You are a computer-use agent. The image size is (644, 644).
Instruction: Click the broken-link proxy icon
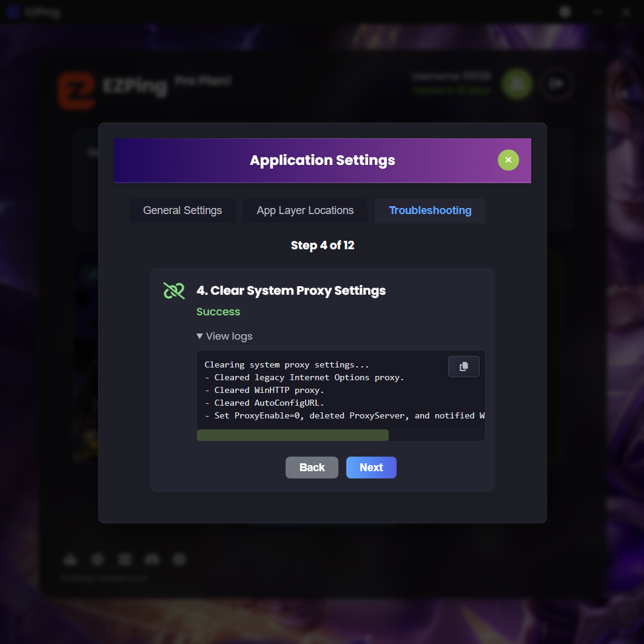click(173, 290)
